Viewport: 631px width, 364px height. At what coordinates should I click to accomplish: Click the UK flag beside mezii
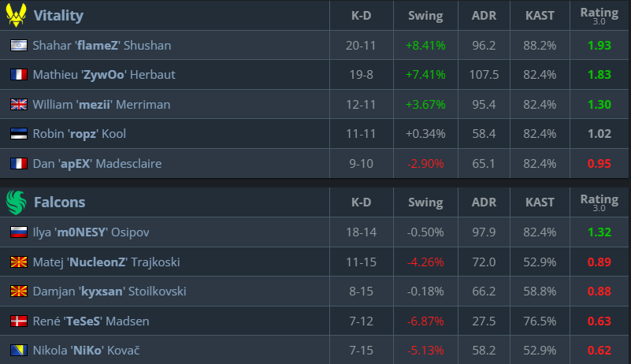[x=18, y=105]
